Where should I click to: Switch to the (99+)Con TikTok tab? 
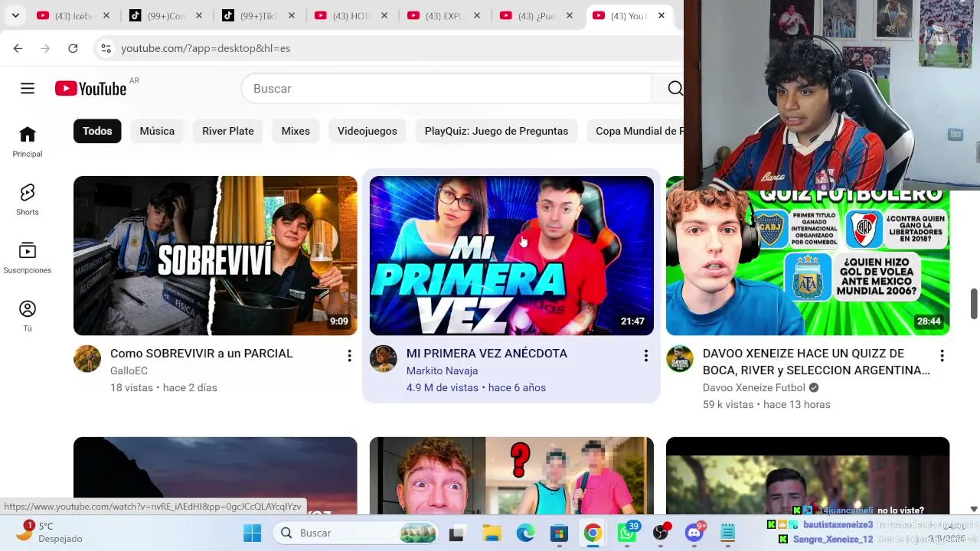(x=165, y=15)
